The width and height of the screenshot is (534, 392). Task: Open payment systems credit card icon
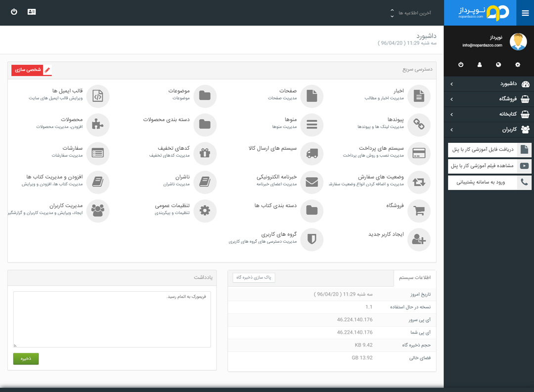click(x=419, y=153)
